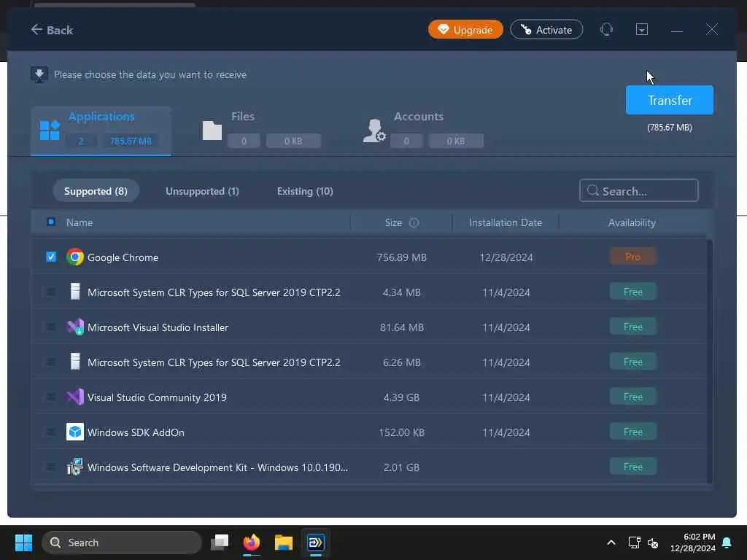The width and height of the screenshot is (747, 560).
Task: Click the Installation Date column header
Action: [506, 222]
